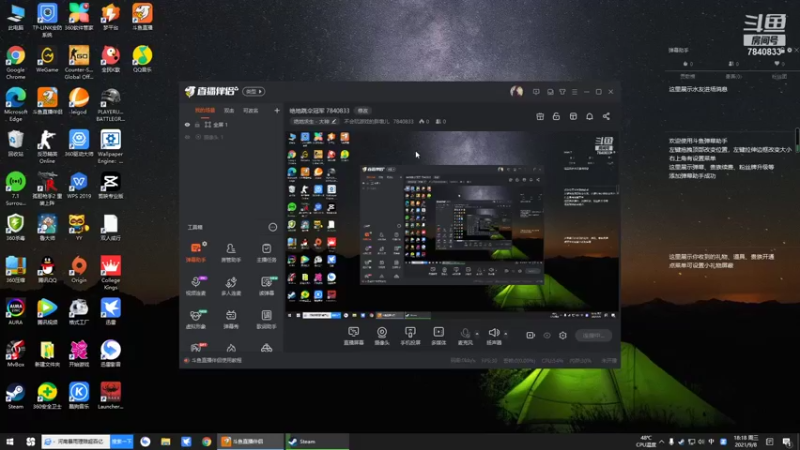Add a 手机投屏 phone cast source
Viewport: 800px width, 450px height.
[410, 336]
